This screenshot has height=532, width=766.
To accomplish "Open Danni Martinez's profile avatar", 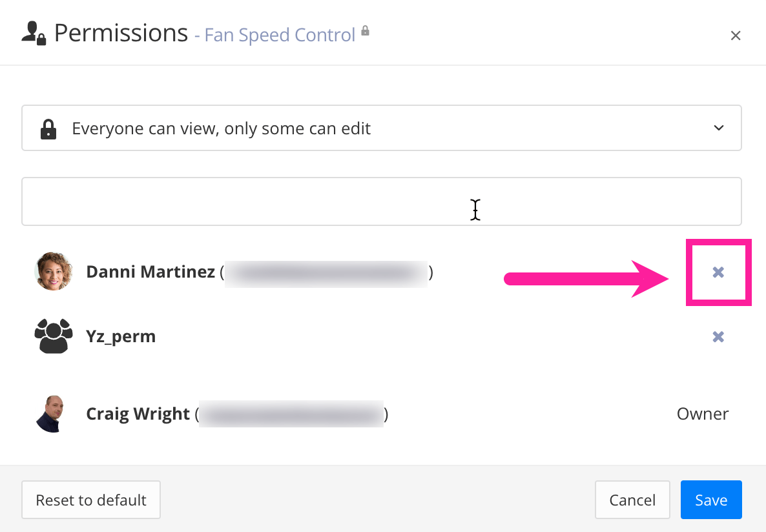I will (x=54, y=271).
